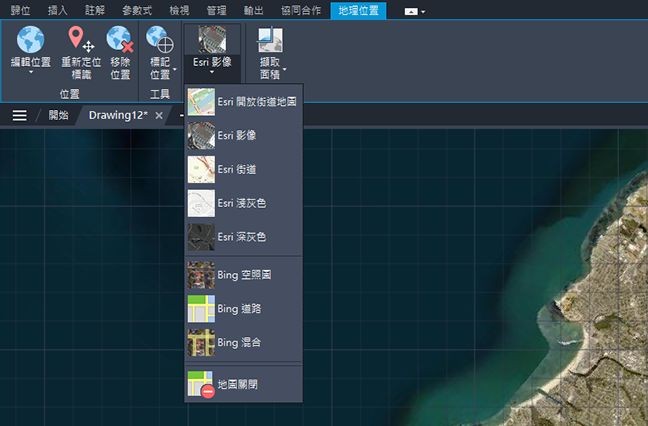The height and width of the screenshot is (426, 648).
Task: Click the Esri 影像 ribbon map icon
Action: [212, 39]
